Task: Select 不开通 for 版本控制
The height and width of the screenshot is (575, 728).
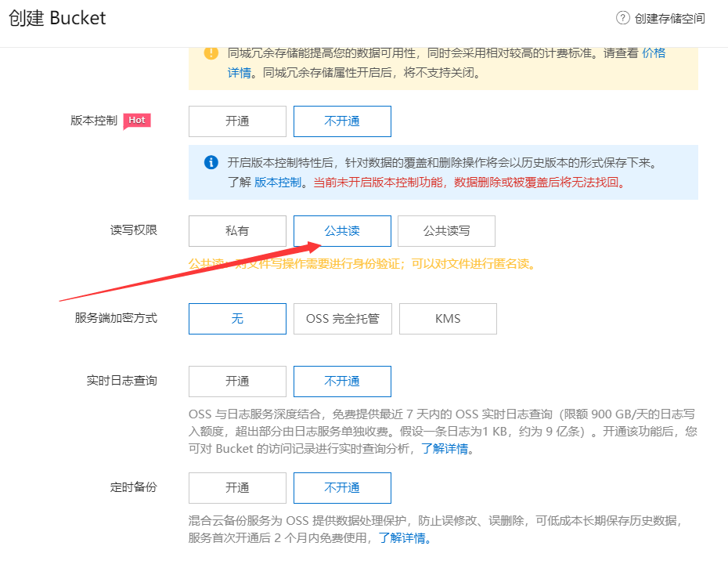Action: point(342,121)
